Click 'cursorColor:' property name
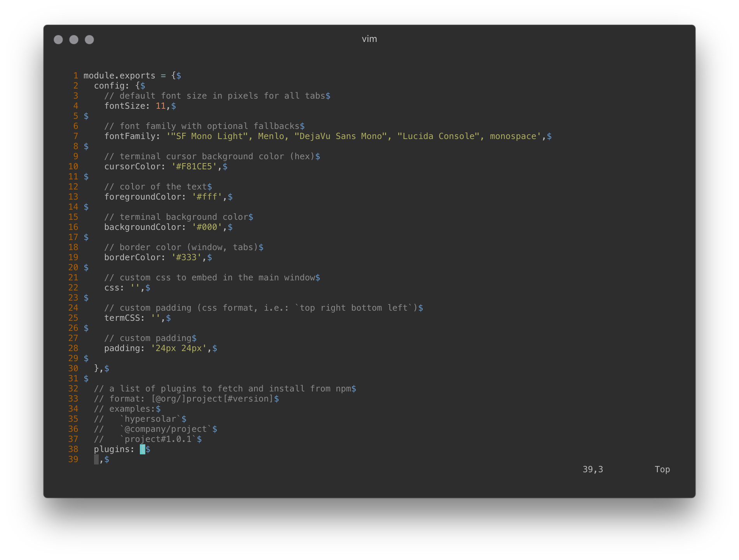739x560 pixels. 135,167
